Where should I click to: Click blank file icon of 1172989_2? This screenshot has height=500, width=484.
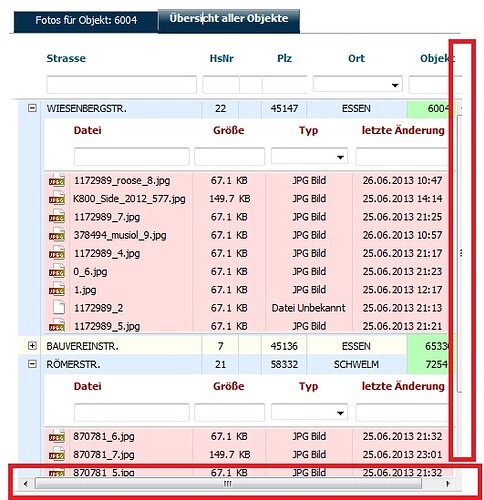[59, 307]
